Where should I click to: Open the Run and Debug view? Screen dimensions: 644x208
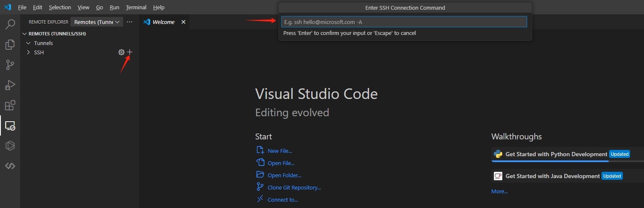(x=10, y=85)
